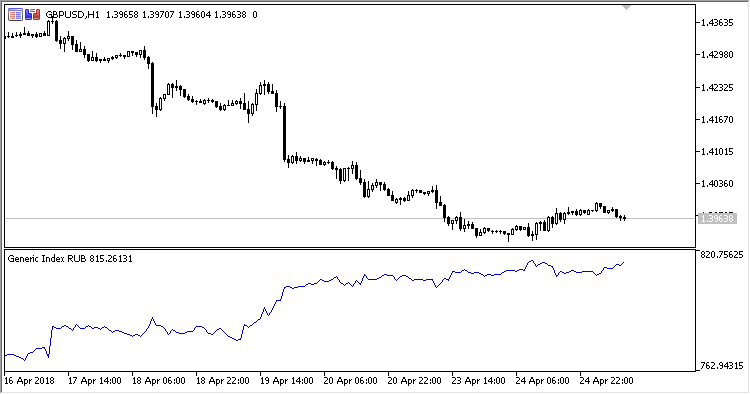Click the 1.43635 price scale label
This screenshot has height=394, width=750.
pos(717,22)
